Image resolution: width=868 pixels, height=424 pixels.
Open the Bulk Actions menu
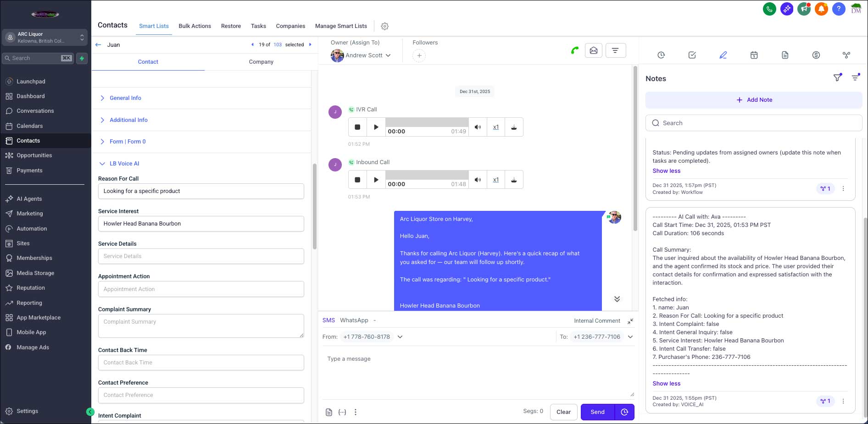click(195, 26)
